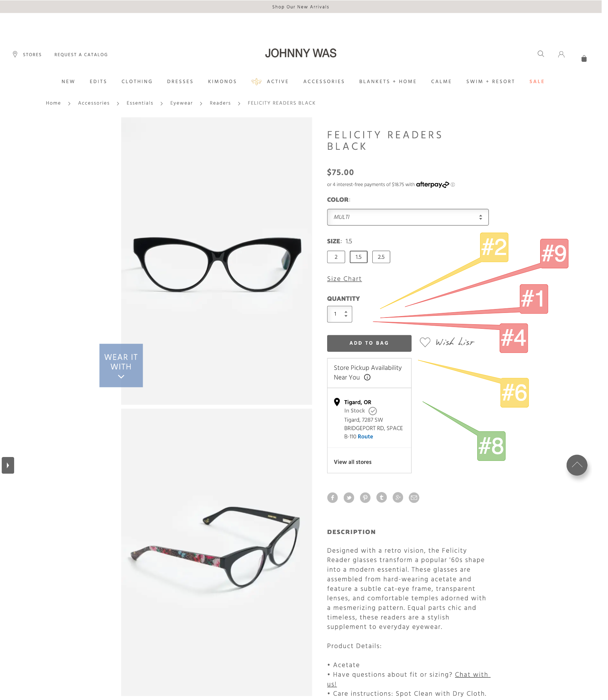Open the account profile icon
Screen dimensions: 608x700
coord(561,54)
